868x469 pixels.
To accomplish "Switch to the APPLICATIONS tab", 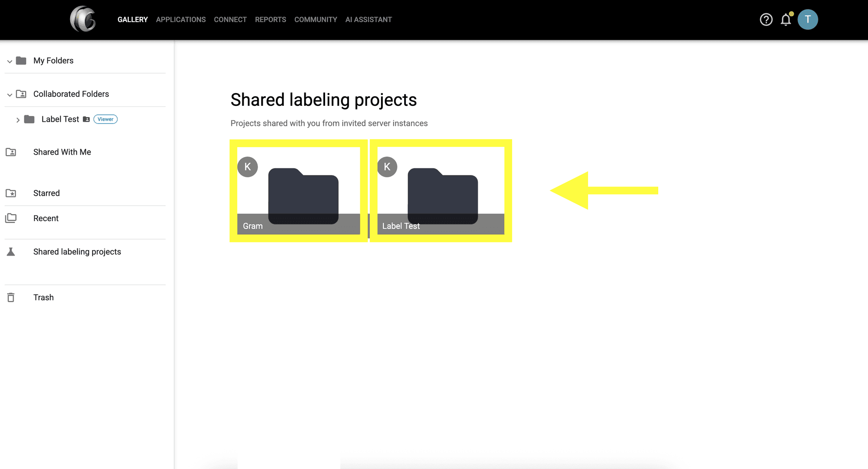I will (x=180, y=19).
